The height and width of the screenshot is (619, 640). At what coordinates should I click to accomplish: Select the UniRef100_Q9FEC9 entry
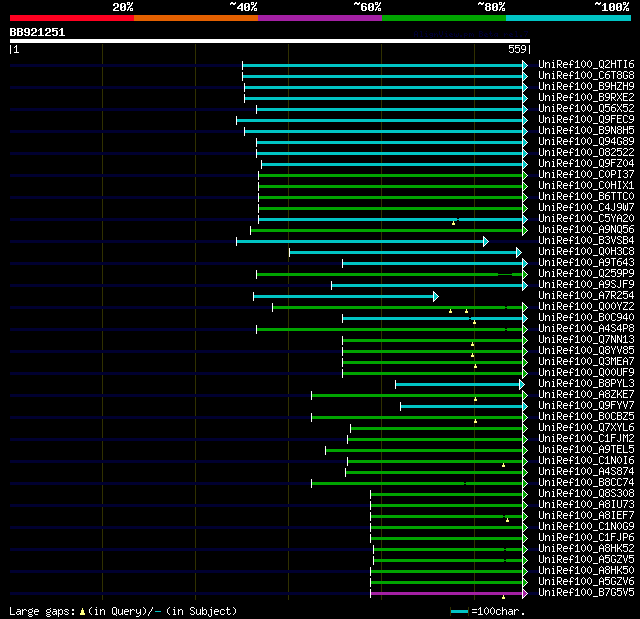(586, 120)
